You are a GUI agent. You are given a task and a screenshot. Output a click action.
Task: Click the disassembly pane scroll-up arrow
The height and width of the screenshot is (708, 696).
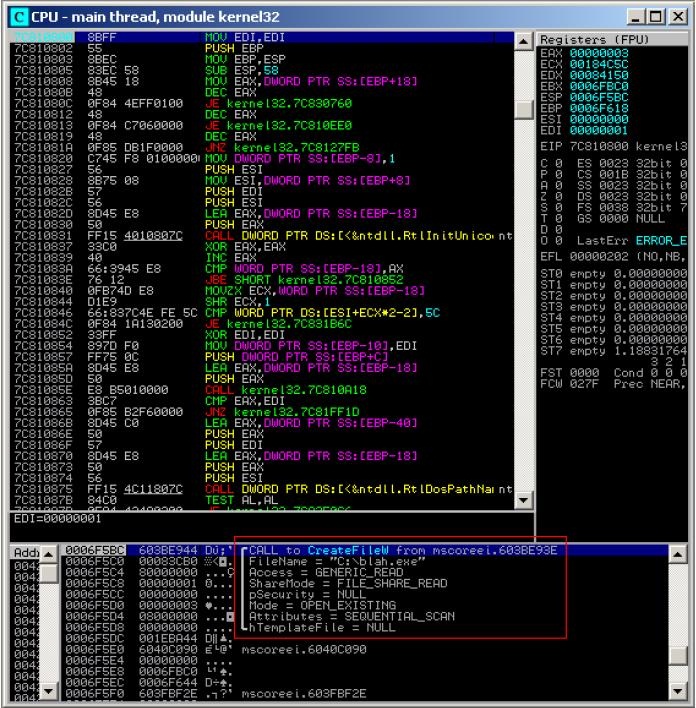(522, 39)
